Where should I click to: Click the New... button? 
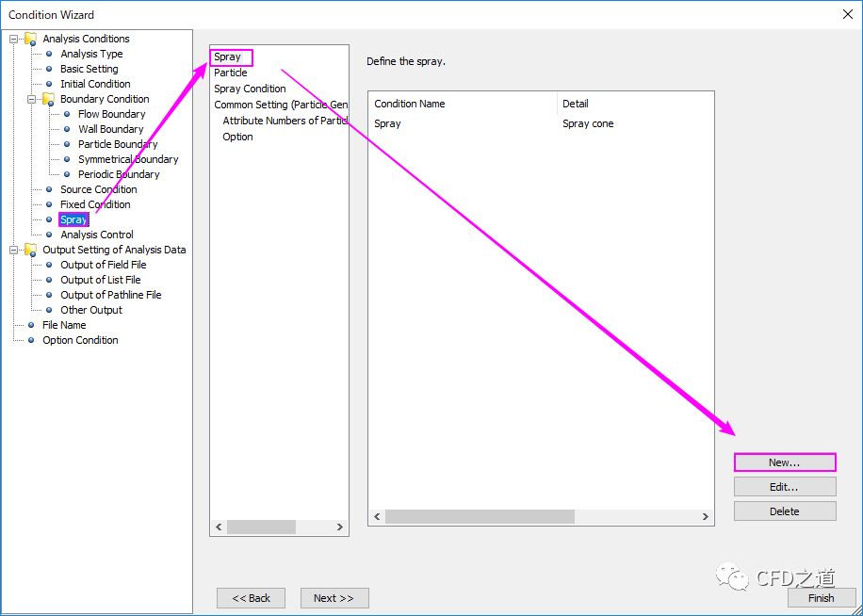(785, 462)
